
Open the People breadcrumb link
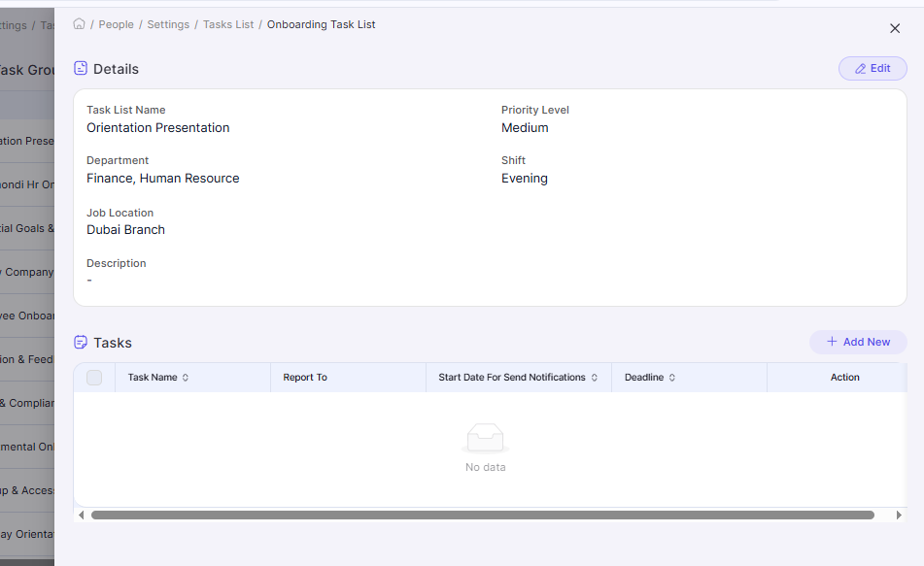pyautogui.click(x=116, y=24)
